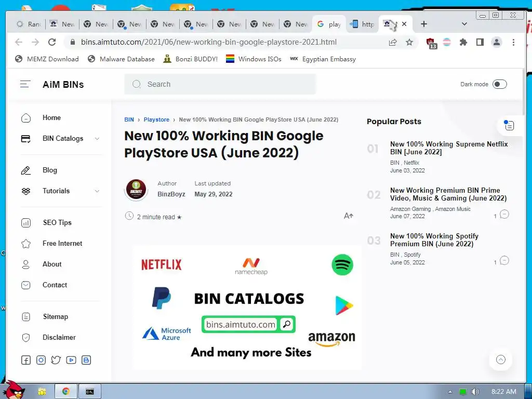The image size is (532, 399).
Task: Click the browser back arrow
Action: click(x=19, y=42)
